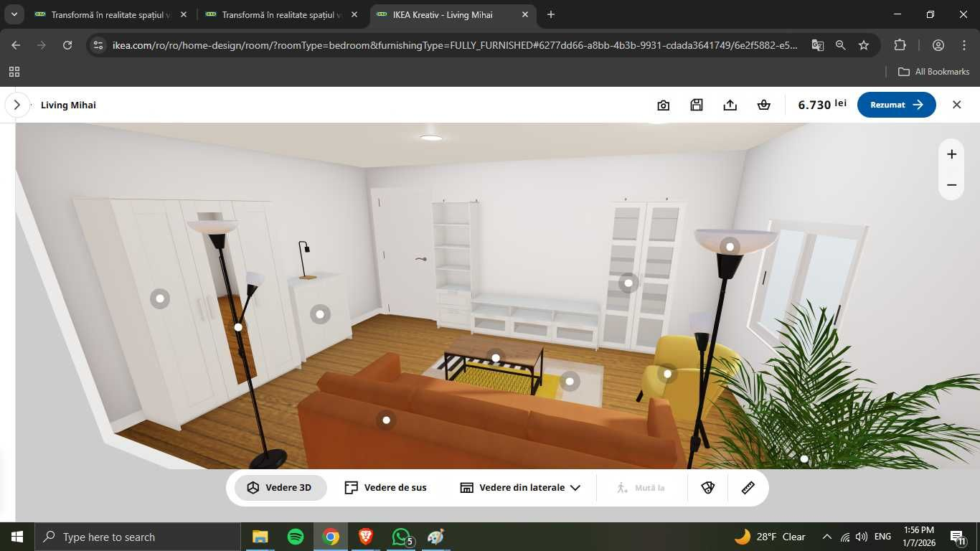Open a new browser tab
The width and height of the screenshot is (980, 551).
[551, 14]
